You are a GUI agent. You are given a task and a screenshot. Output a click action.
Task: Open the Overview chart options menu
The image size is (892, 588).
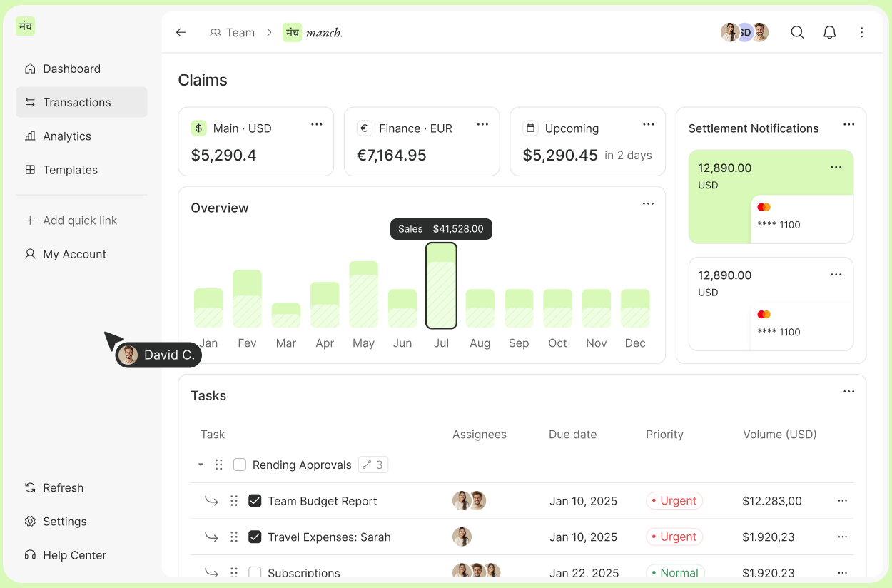tap(648, 203)
